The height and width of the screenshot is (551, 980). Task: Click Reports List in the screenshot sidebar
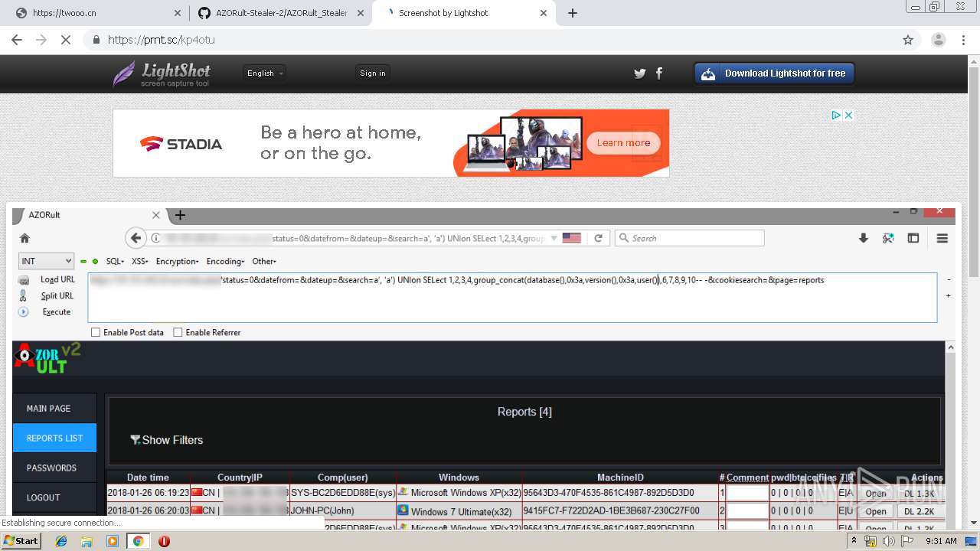point(54,439)
